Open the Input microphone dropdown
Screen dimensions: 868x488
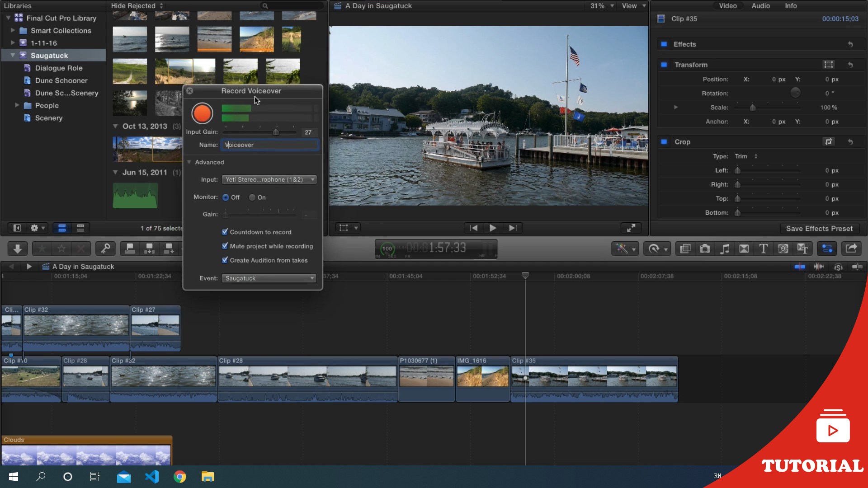(x=269, y=179)
